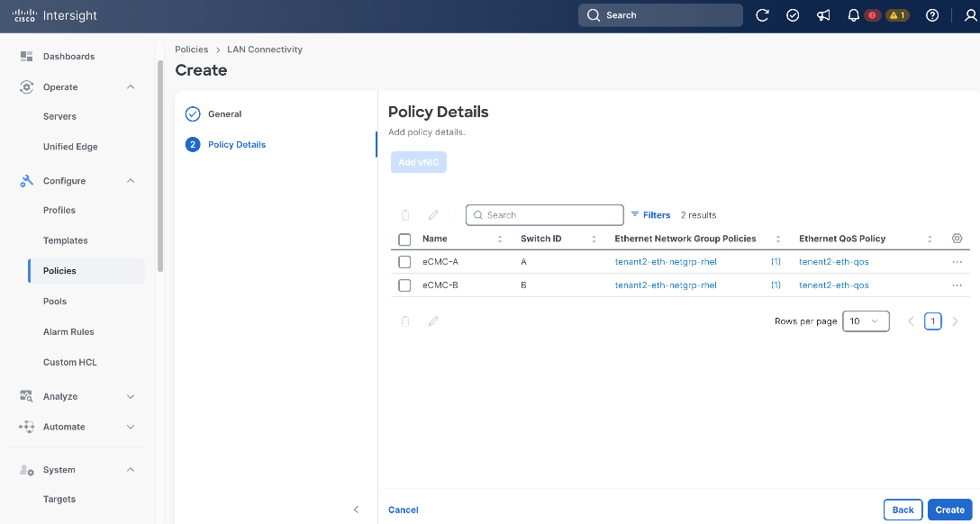
Task: Check the eCMC-A row checkbox
Action: (x=404, y=262)
